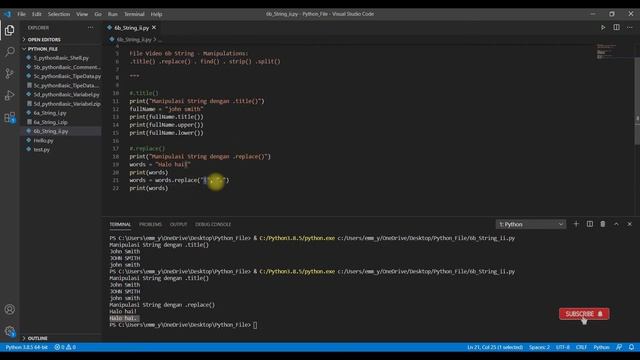640x360 pixels.
Task: Open the Help menu
Action: 156,14
